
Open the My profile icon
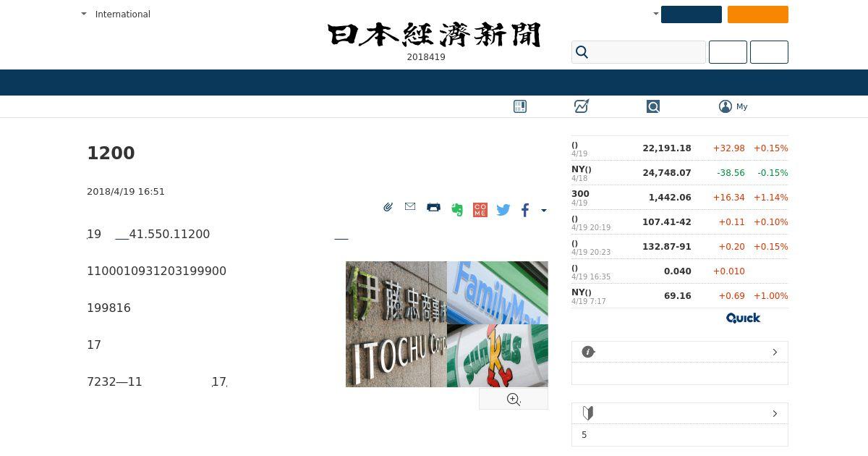point(726,106)
